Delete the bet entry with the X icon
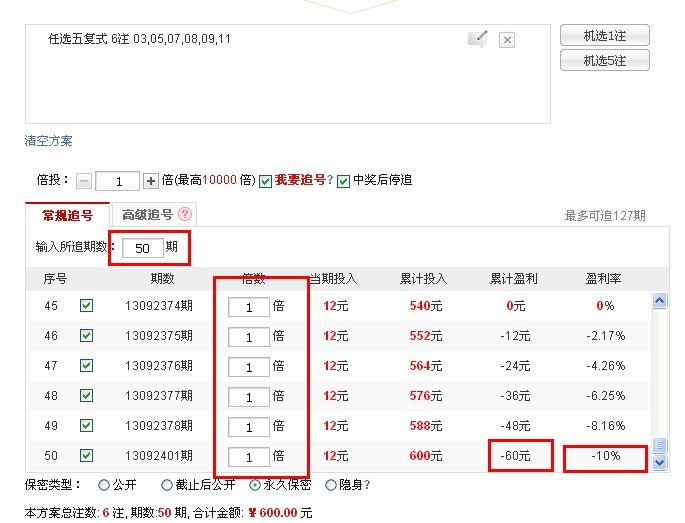This screenshot has width=685, height=523. pyautogui.click(x=507, y=40)
